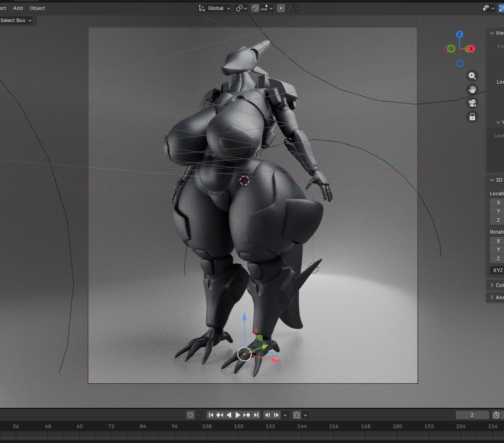The height and width of the screenshot is (443, 504).
Task: Click frame 96 on the timeline ruler
Action: 175,426
